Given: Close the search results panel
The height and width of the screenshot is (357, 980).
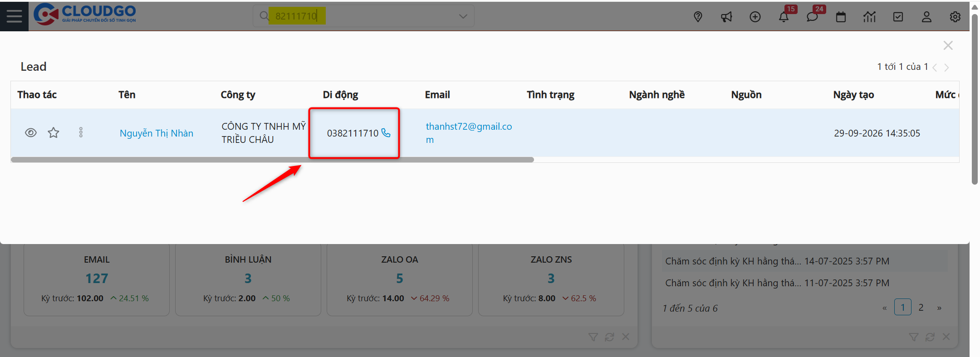Looking at the screenshot, I should (948, 45).
